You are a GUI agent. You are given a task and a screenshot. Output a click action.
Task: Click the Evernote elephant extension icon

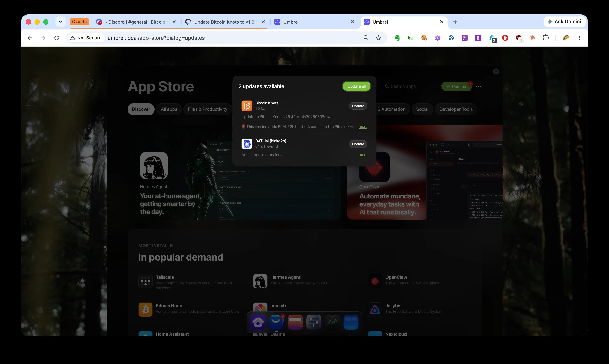coord(397,38)
